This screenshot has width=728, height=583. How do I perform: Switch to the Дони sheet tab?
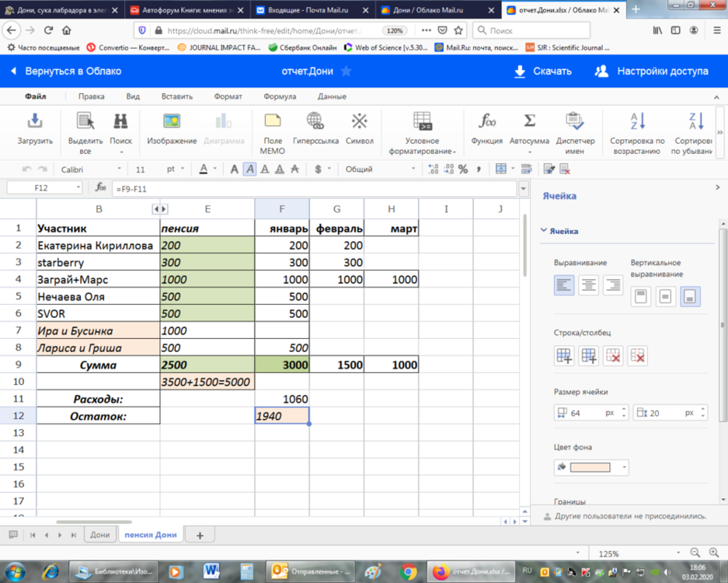click(99, 535)
